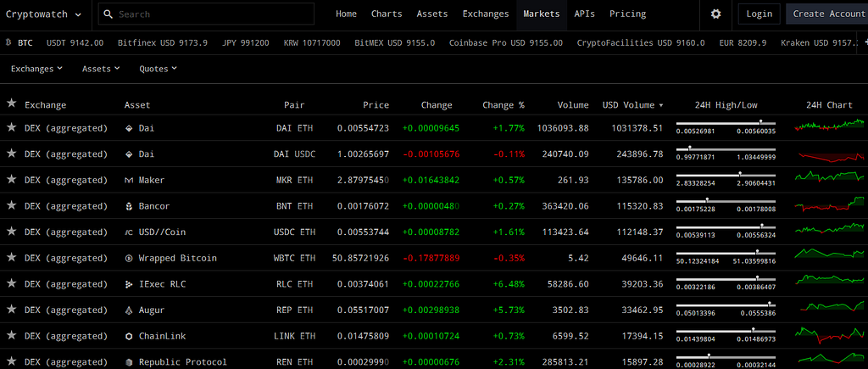Toggle favorite star for USDC ETH
This screenshot has width=868, height=369.
pyautogui.click(x=11, y=232)
